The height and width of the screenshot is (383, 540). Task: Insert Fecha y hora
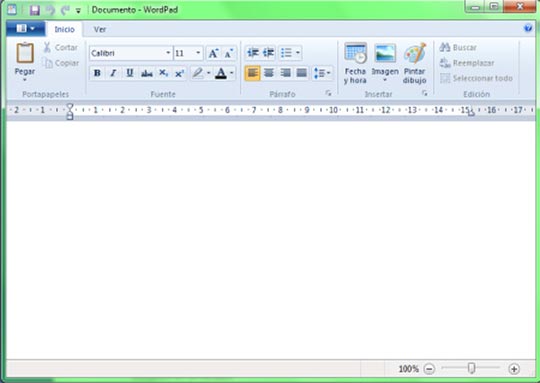pyautogui.click(x=355, y=64)
